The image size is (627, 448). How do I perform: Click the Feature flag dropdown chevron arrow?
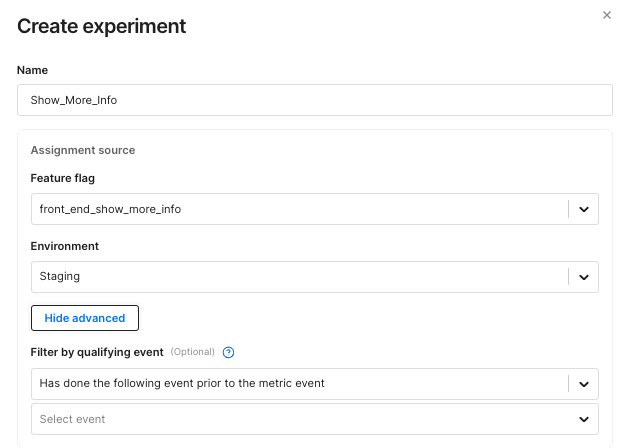coord(584,209)
